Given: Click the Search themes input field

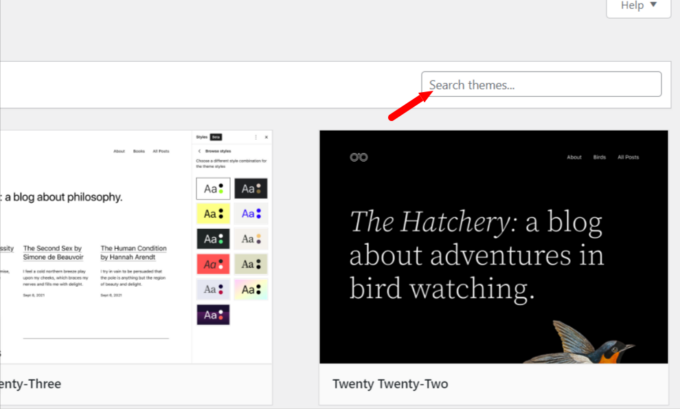Looking at the screenshot, I should pyautogui.click(x=541, y=85).
